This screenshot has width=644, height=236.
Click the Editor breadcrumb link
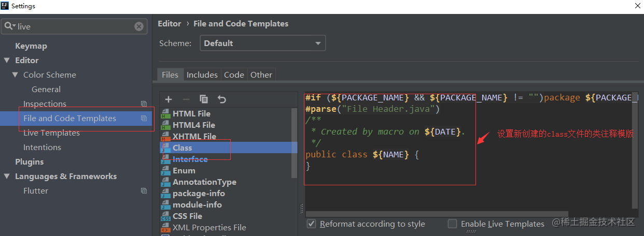click(170, 24)
